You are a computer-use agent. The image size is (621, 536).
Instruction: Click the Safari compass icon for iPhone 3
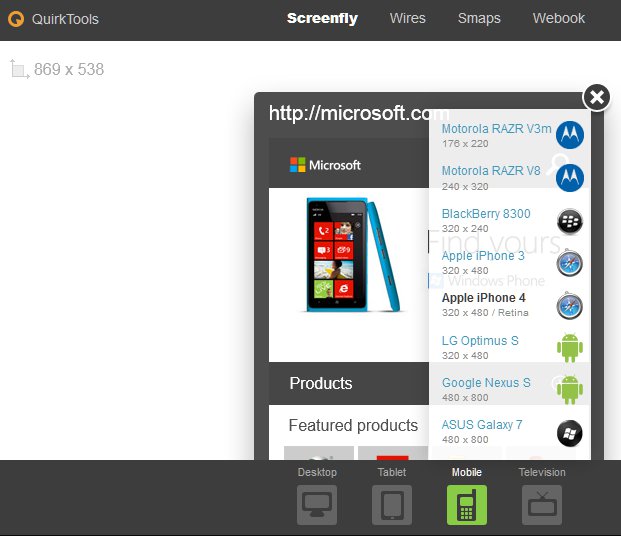pos(570,263)
